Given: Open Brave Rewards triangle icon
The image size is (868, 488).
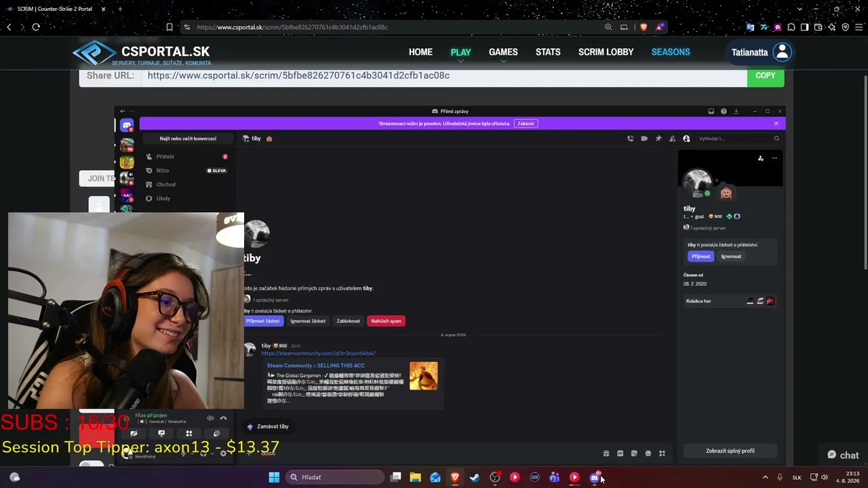Looking at the screenshot, I should 660,27.
